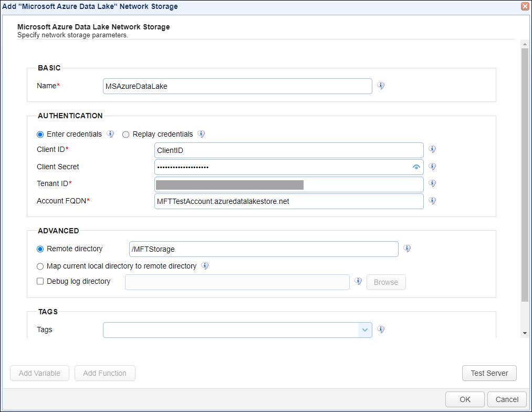Open the Tags dropdown arrow
This screenshot has width=532, height=412.
pos(364,330)
